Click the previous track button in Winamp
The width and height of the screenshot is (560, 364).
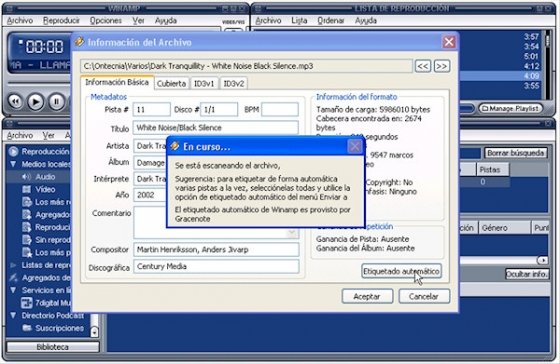coord(15,102)
